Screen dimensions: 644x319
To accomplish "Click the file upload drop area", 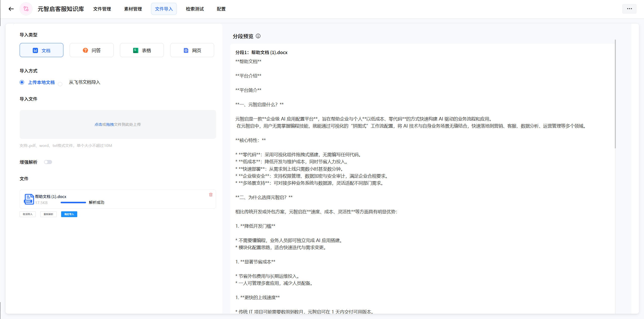I will point(118,124).
